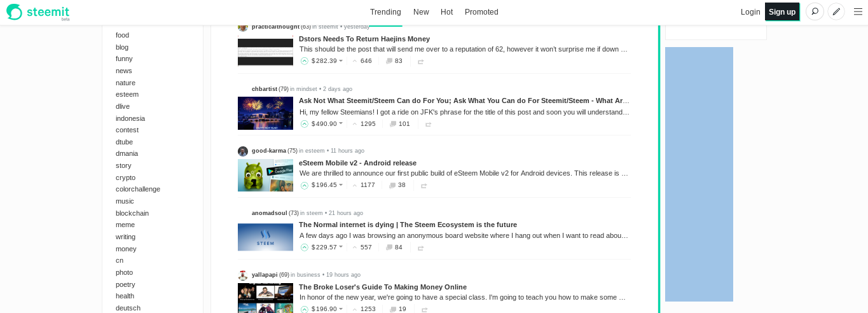Open The Broke Loser's Guide title

383,287
